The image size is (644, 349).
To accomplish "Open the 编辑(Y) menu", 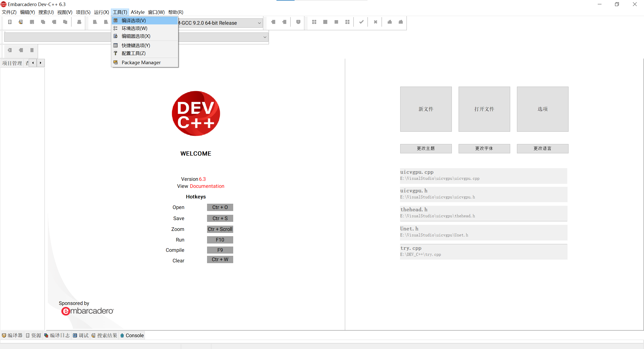I will coord(27,12).
